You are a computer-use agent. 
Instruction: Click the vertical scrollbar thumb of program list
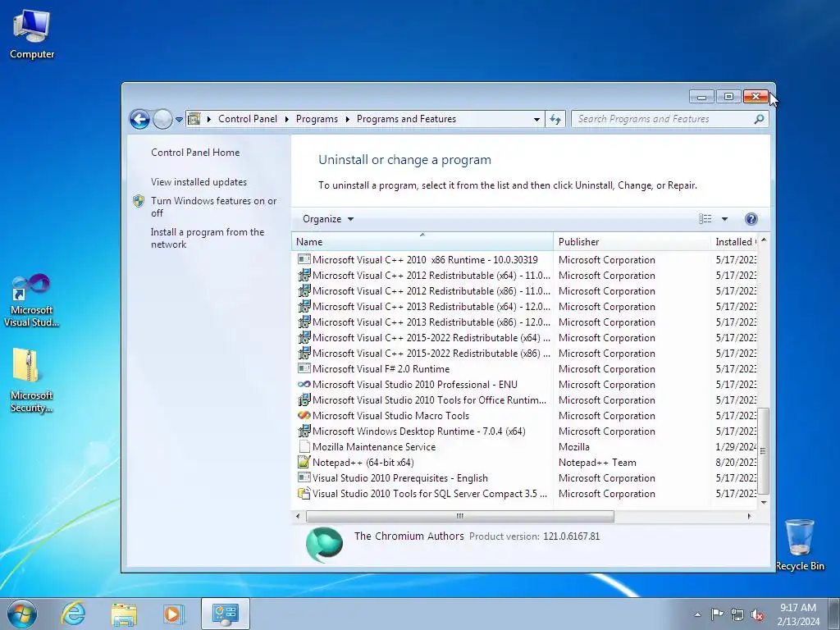tap(764, 451)
